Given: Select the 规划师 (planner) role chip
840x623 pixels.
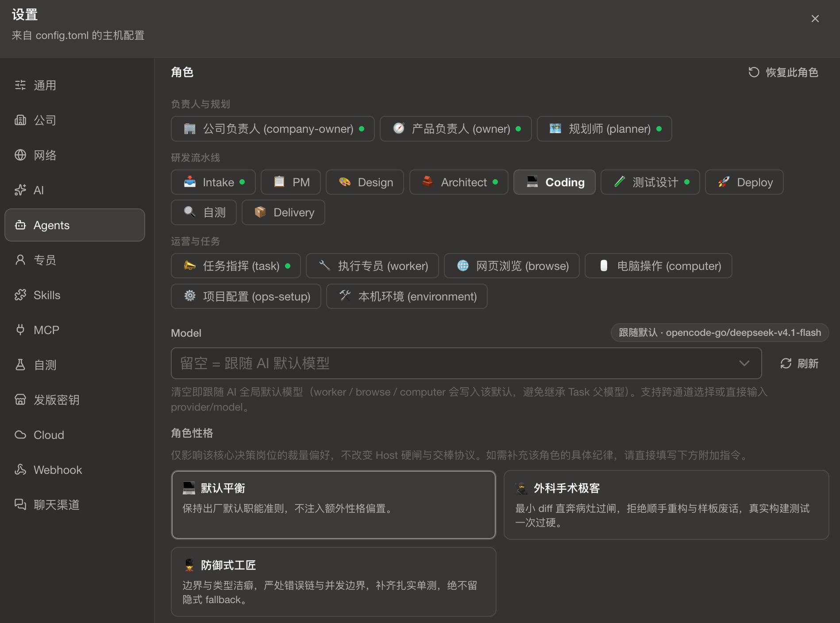Looking at the screenshot, I should click(604, 129).
